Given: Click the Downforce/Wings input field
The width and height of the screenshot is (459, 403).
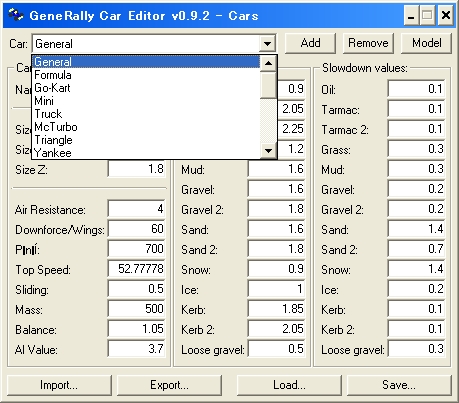Looking at the screenshot, I should click(x=137, y=229).
